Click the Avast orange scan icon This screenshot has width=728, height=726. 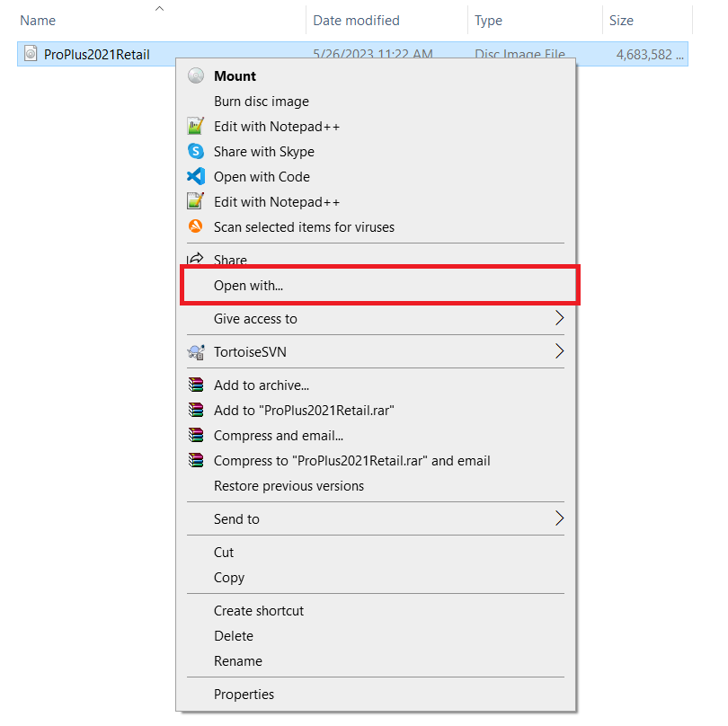[x=195, y=226]
